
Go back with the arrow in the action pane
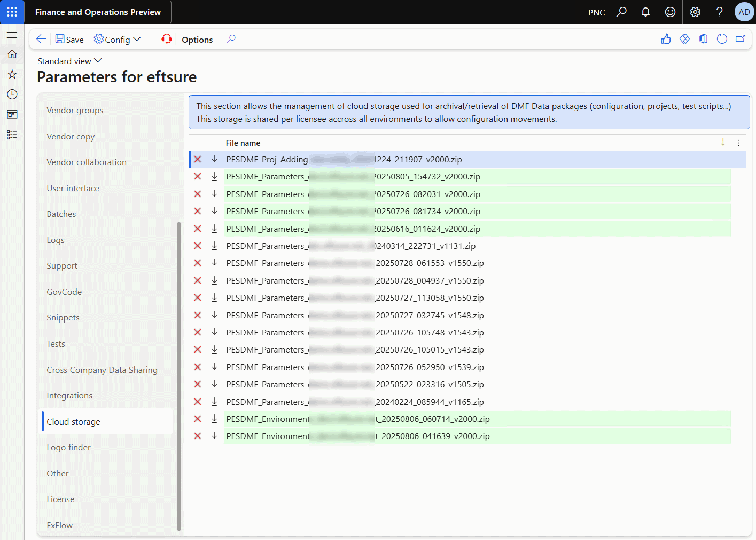tap(41, 39)
